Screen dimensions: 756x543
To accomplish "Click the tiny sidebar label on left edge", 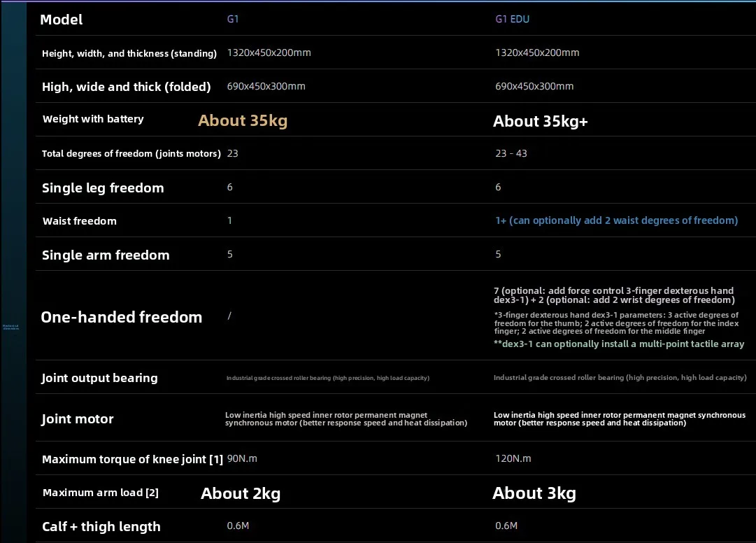I will tap(10, 327).
